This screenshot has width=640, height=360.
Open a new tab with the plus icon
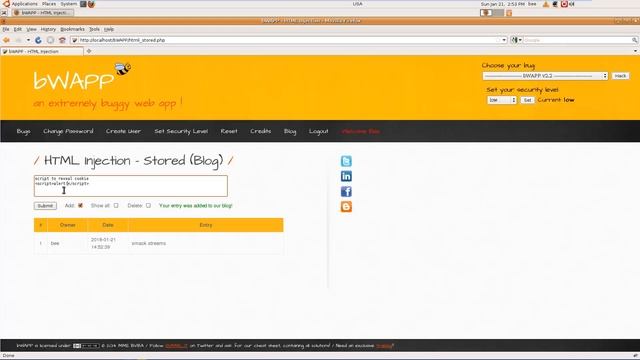click(x=89, y=51)
